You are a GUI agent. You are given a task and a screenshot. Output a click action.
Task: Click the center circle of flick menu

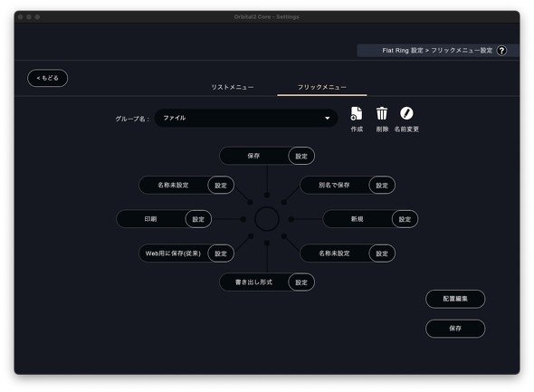(267, 219)
